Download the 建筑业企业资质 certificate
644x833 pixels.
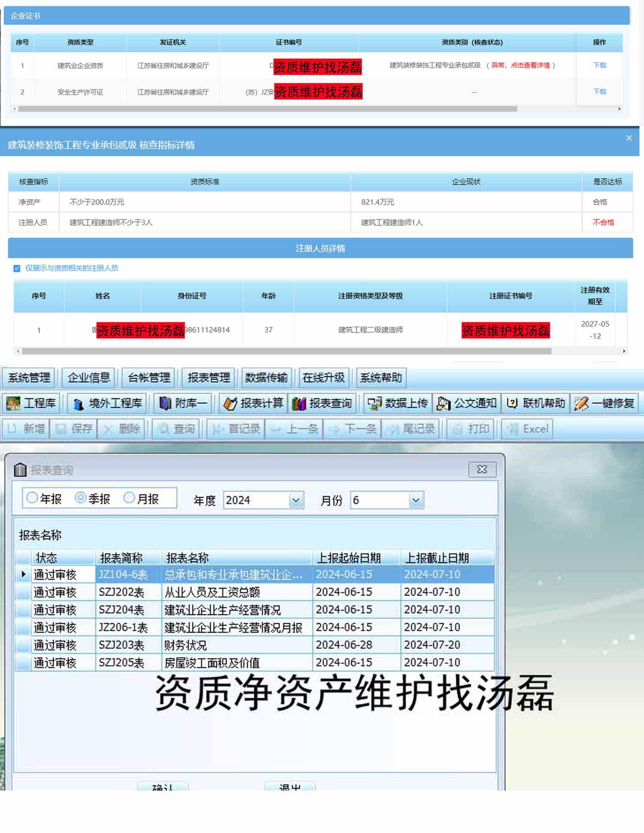[599, 65]
